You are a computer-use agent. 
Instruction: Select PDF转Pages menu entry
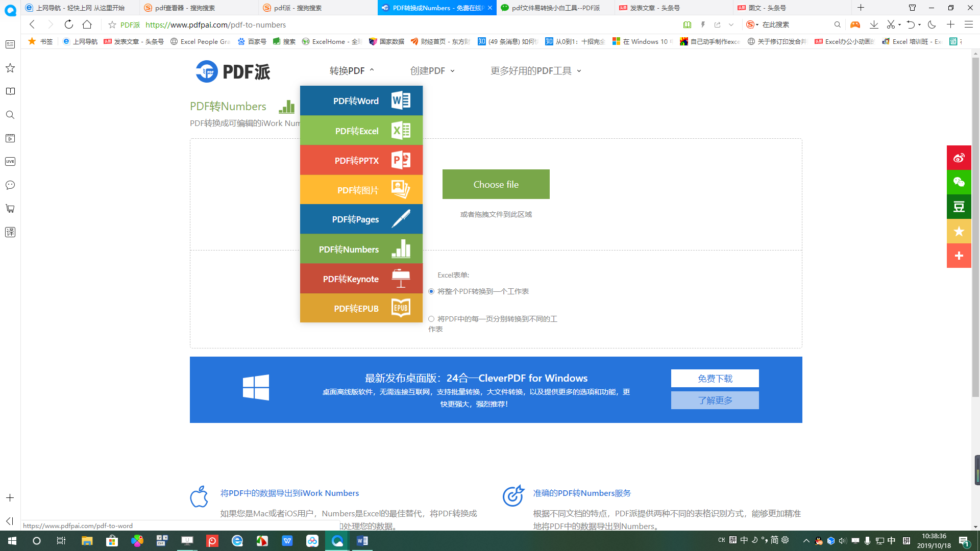(361, 219)
